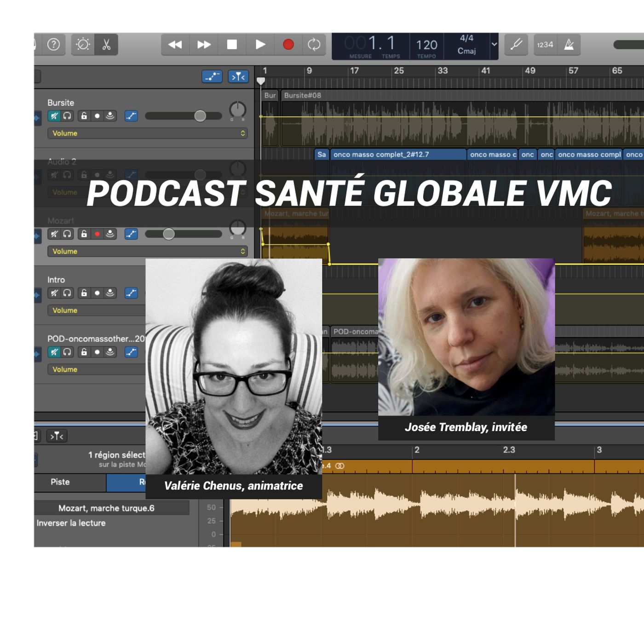
Task: Open the Quick Help question mark
Action: [x=54, y=45]
